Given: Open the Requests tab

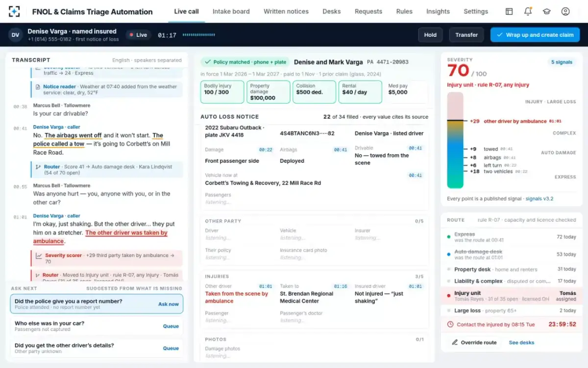Looking at the screenshot, I should tap(368, 11).
